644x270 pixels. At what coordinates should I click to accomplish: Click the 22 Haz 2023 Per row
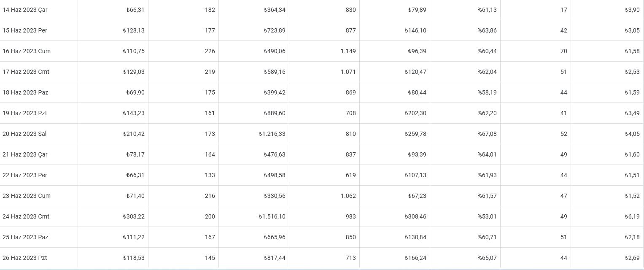[x=322, y=175]
